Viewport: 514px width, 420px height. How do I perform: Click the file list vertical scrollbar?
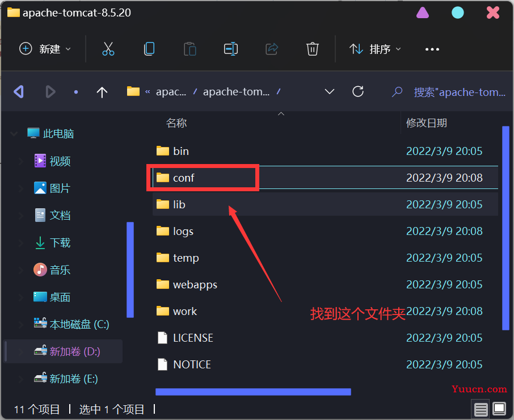pos(505,228)
